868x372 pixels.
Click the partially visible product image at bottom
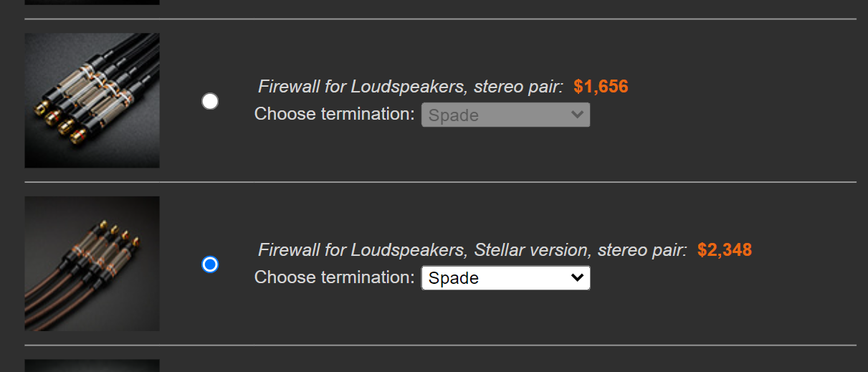click(x=92, y=366)
